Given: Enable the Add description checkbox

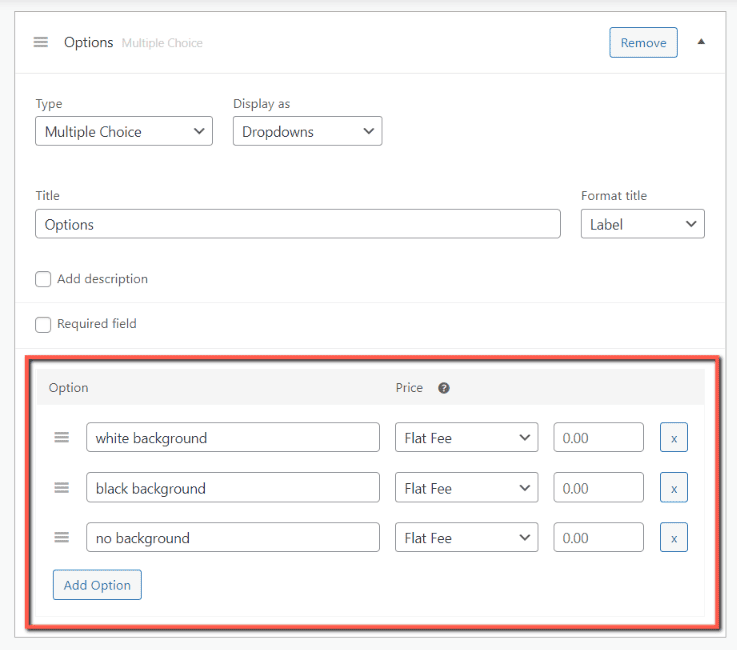Looking at the screenshot, I should [43, 280].
